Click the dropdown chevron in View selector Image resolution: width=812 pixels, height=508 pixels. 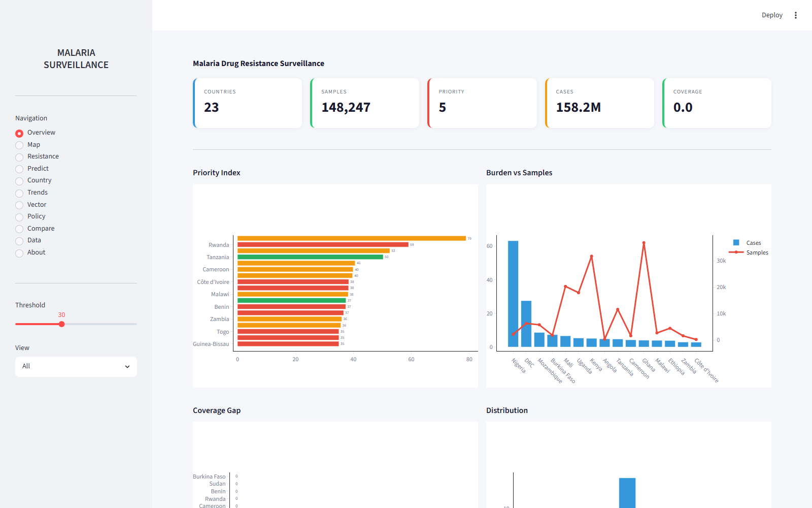pyautogui.click(x=127, y=367)
